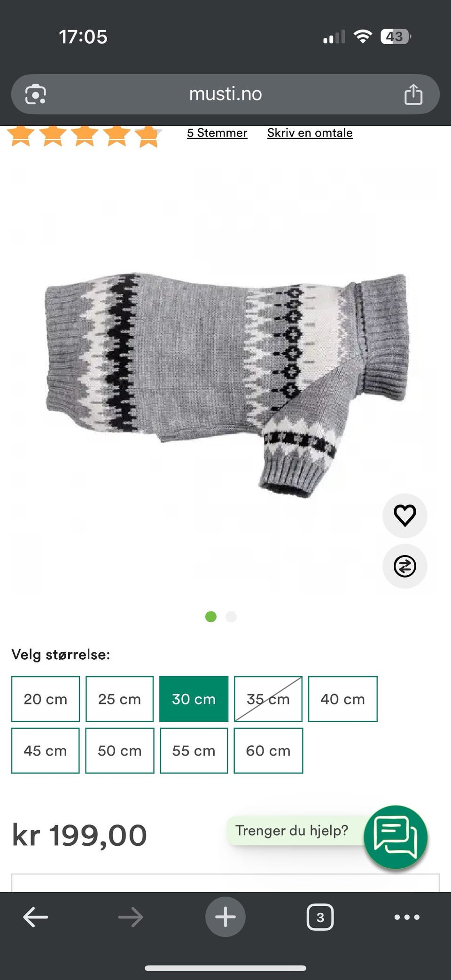Open new tab with plus button
This screenshot has width=451, height=980.
225,917
